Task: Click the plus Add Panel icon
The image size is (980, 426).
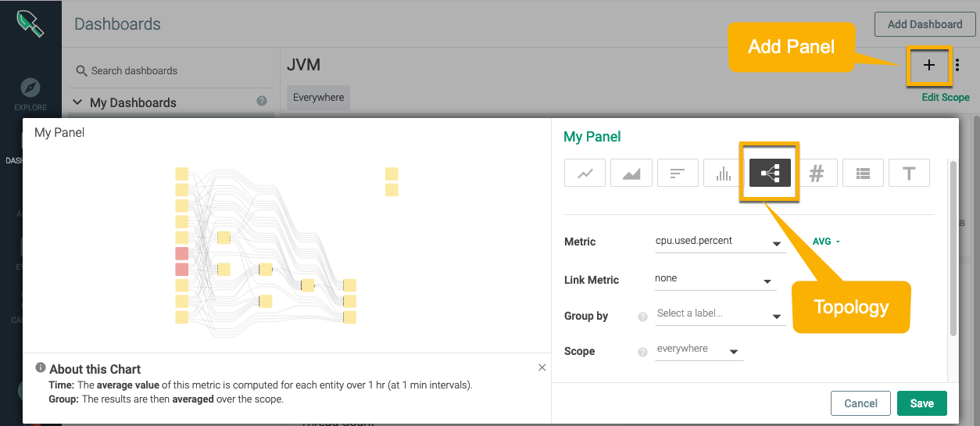Action: (929, 66)
